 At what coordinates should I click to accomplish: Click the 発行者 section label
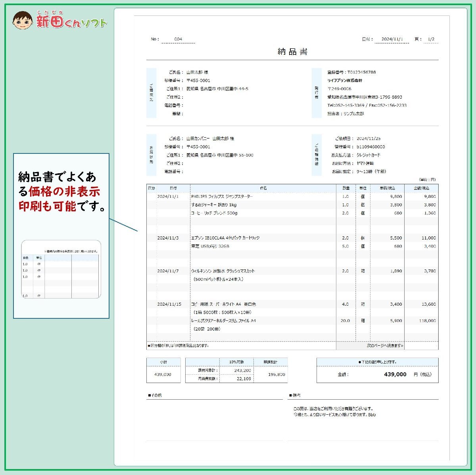click(x=316, y=93)
